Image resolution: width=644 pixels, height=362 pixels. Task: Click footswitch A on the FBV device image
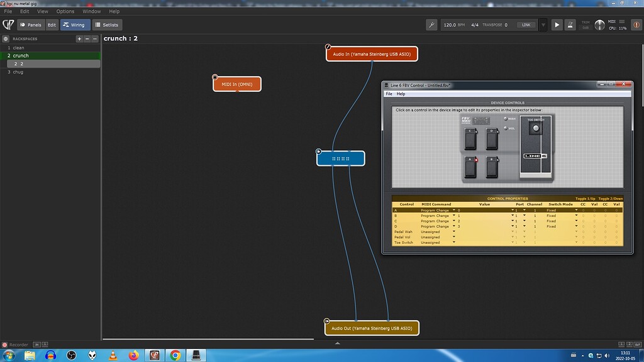pyautogui.click(x=470, y=168)
